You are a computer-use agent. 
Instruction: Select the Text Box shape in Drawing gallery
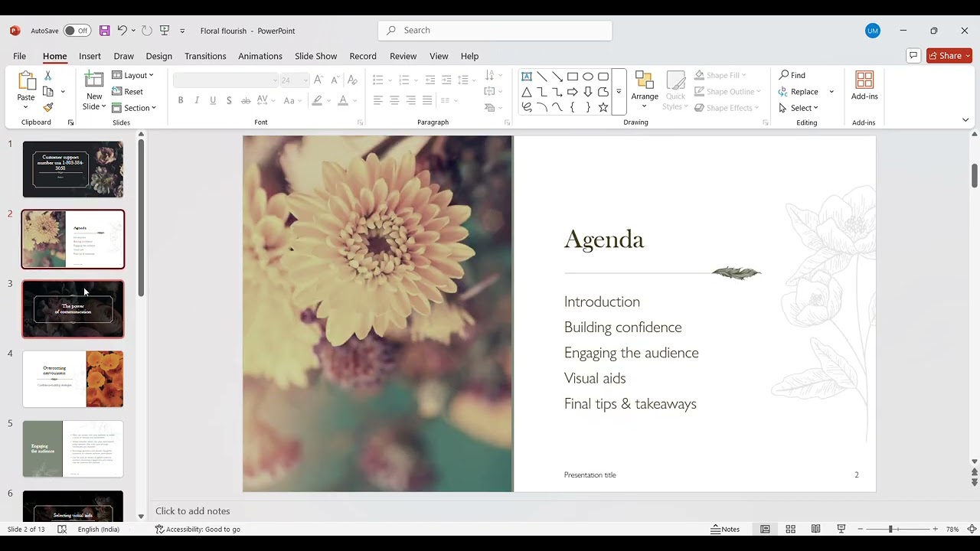(x=527, y=77)
